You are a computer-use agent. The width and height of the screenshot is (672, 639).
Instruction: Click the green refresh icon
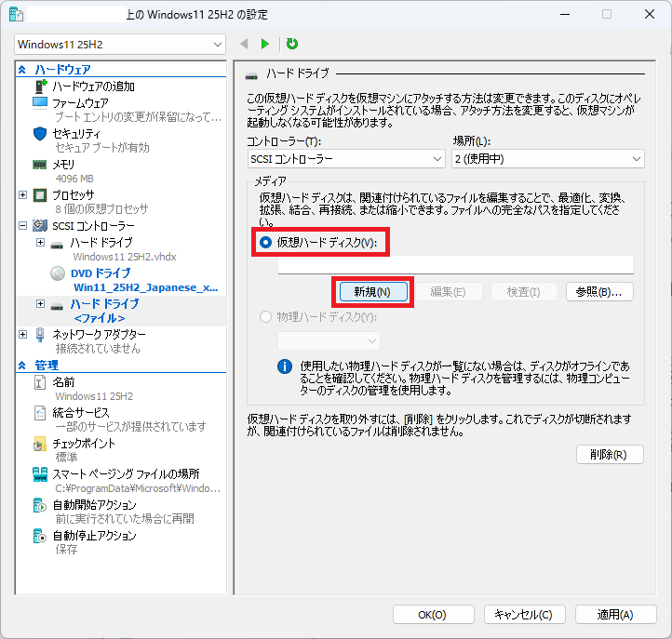[292, 44]
